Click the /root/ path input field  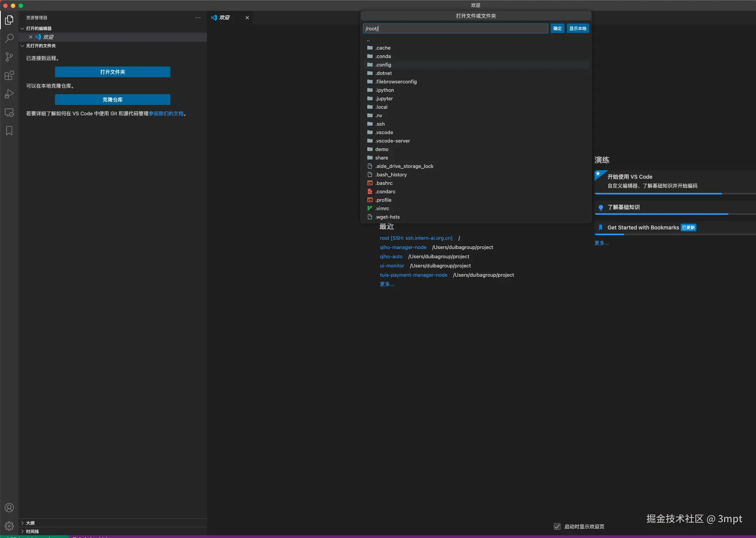coord(455,28)
